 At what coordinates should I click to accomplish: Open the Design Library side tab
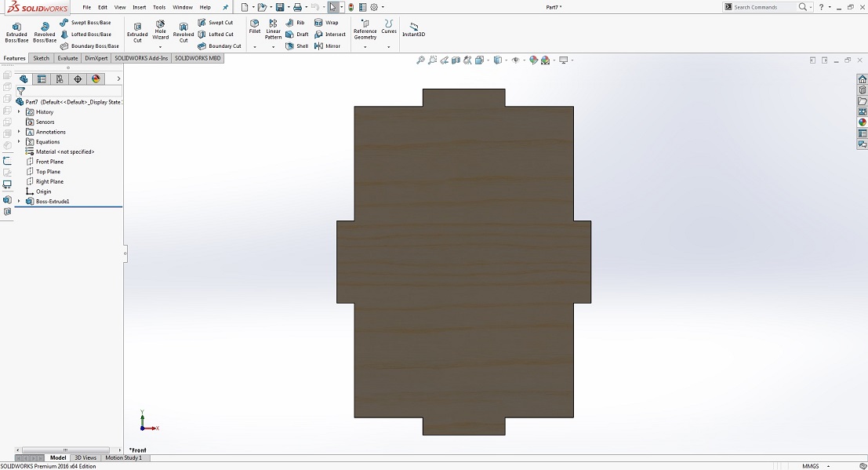pos(862,89)
